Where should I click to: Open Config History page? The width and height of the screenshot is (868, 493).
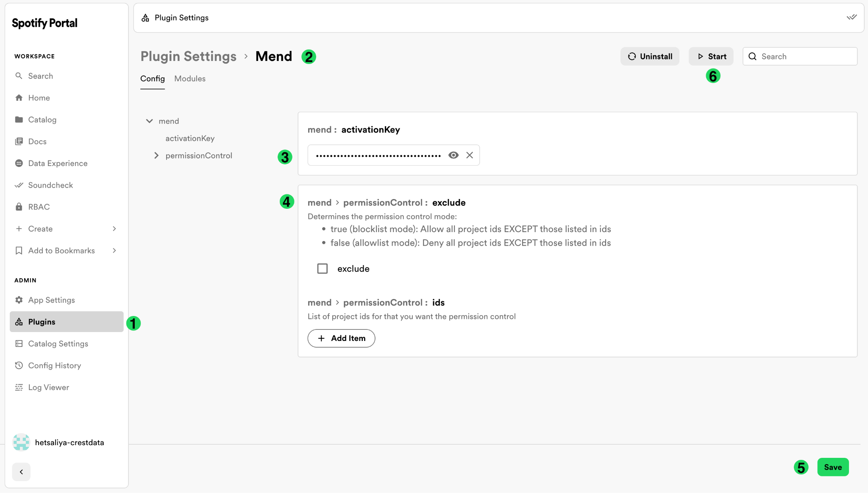(54, 366)
